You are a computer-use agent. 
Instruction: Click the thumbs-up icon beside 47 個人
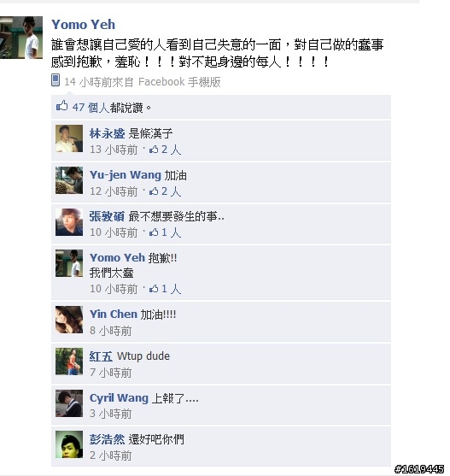pos(61,106)
